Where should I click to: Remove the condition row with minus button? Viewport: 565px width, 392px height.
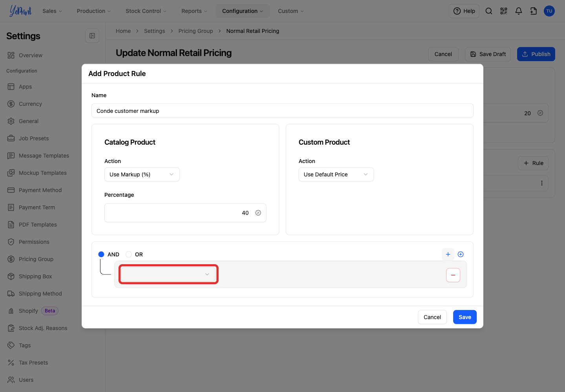pyautogui.click(x=453, y=275)
